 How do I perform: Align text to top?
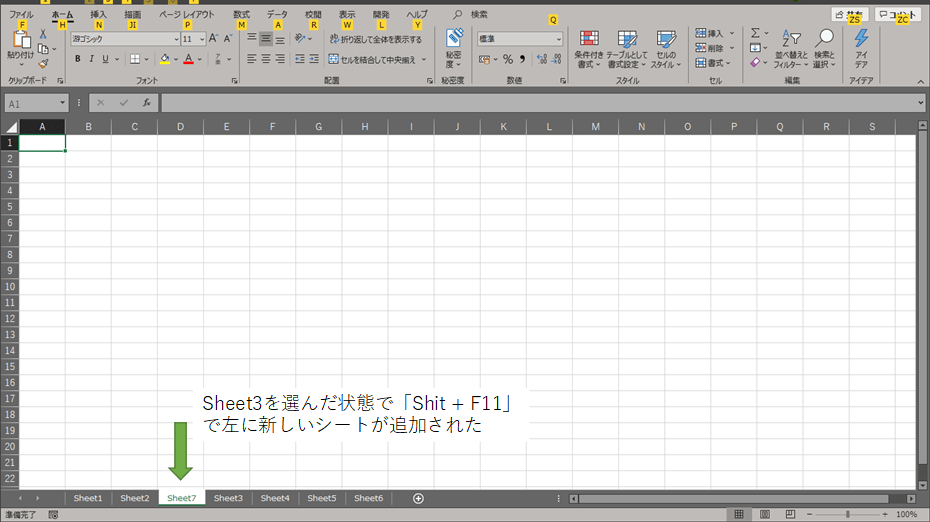(x=251, y=39)
